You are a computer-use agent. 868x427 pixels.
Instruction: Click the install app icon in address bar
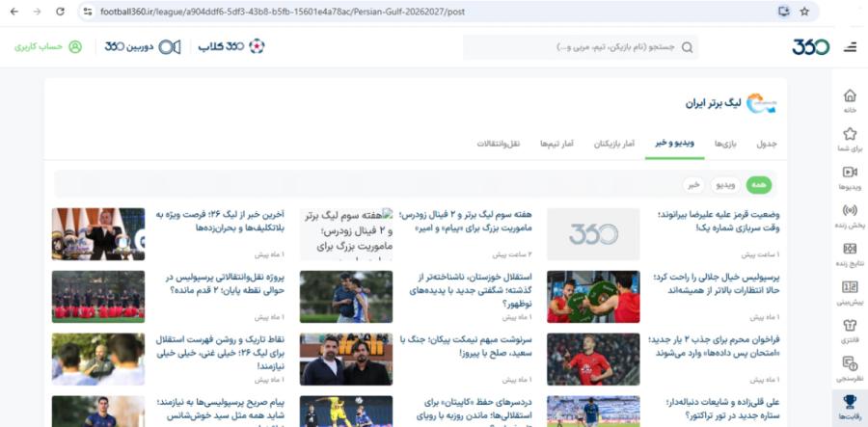tap(783, 12)
